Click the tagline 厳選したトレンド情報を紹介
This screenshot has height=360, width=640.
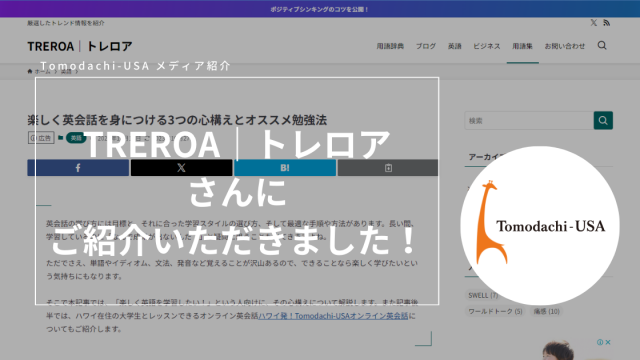[66, 23]
